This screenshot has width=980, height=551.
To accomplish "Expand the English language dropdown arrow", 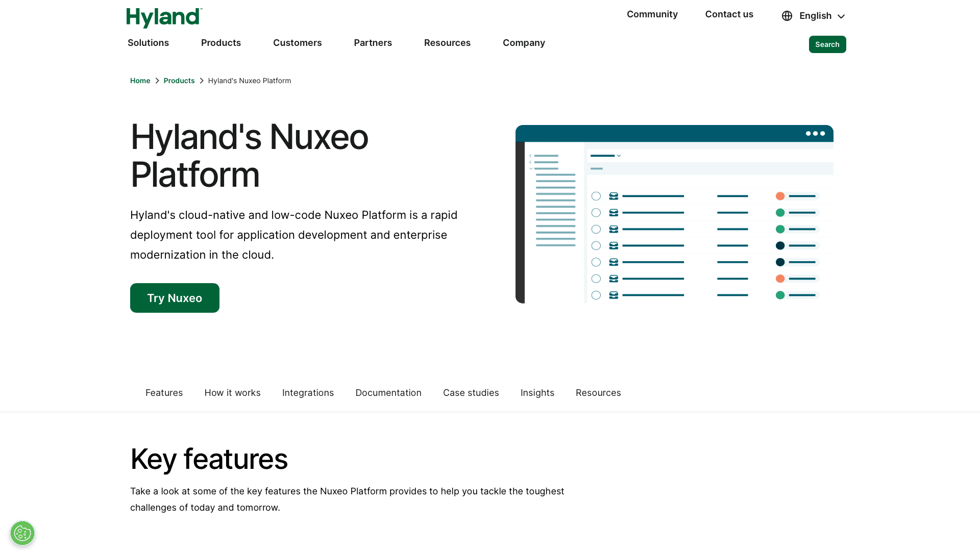I will pos(841,16).
